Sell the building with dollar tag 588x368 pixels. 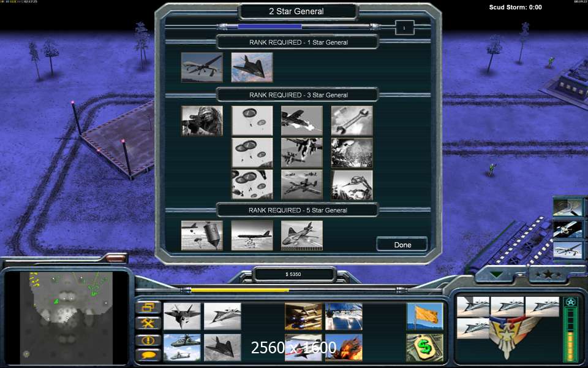(424, 348)
